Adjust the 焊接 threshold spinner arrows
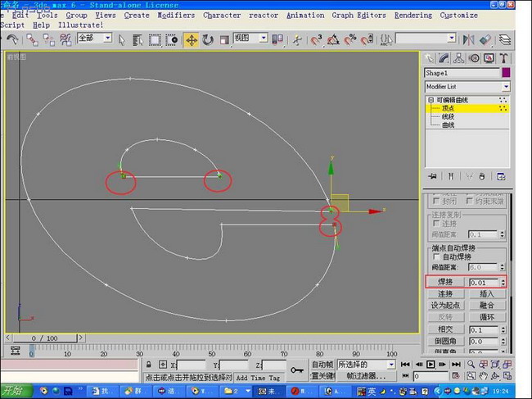This screenshot has width=532, height=399. point(503,282)
